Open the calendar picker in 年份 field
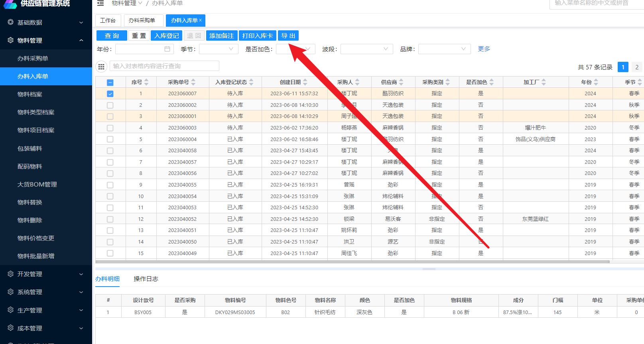 [x=167, y=49]
